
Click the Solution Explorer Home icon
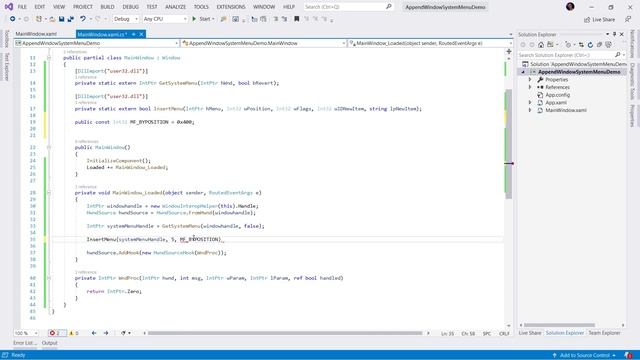541,45
